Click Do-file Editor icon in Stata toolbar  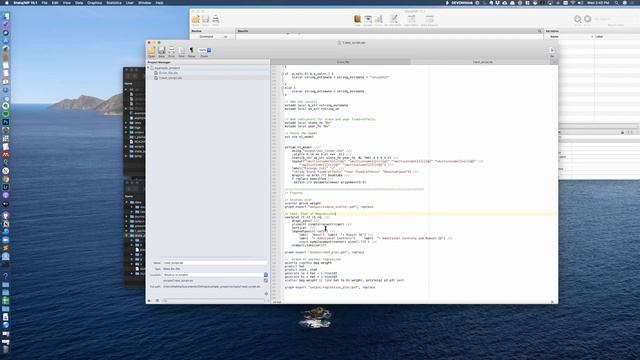click(393, 20)
